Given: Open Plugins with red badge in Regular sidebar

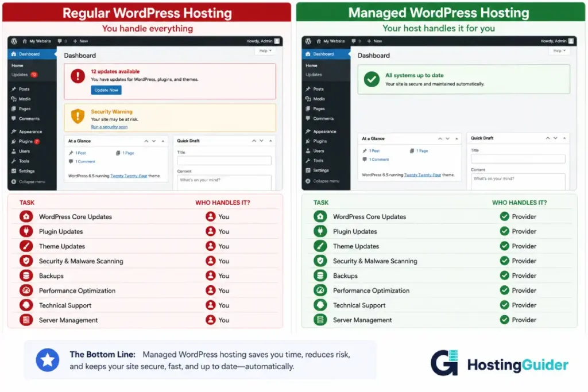Looking at the screenshot, I should pos(25,141).
